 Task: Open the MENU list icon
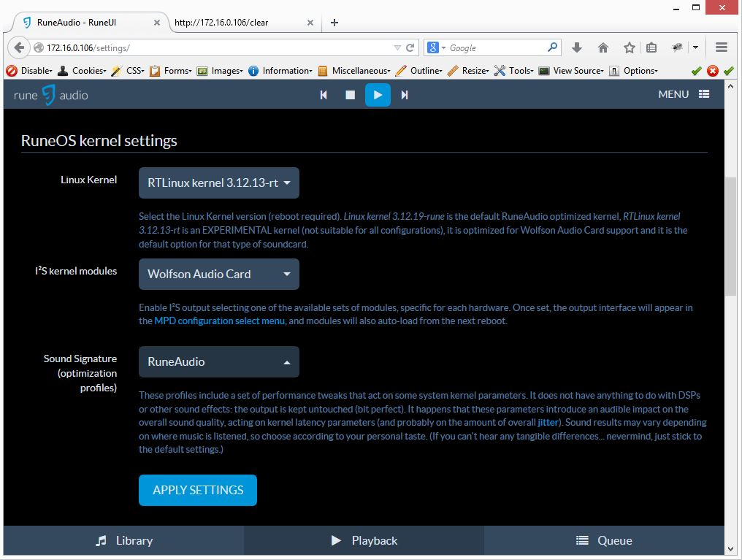click(x=704, y=94)
